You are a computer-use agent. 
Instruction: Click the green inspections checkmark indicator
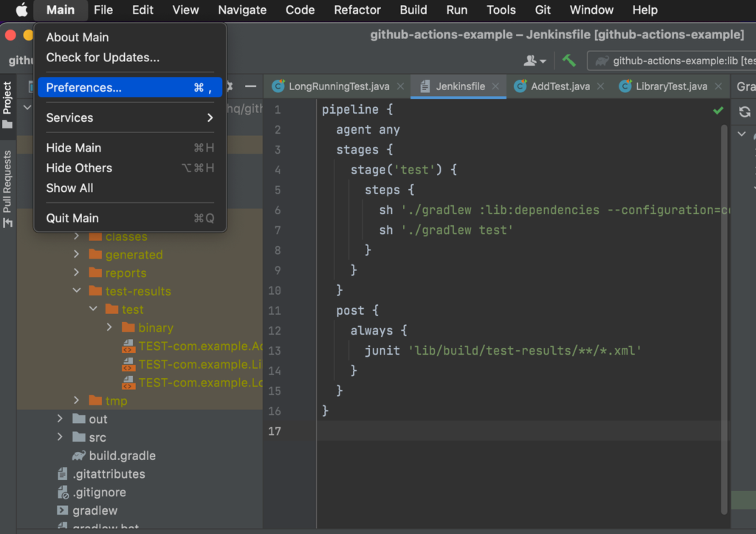point(718,109)
